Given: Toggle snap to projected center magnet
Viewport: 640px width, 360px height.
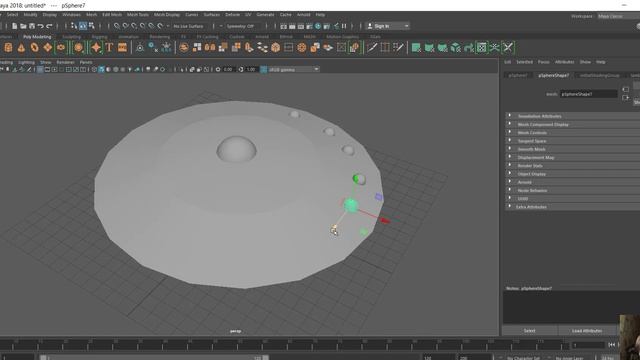Looking at the screenshot, I should click(142, 26).
